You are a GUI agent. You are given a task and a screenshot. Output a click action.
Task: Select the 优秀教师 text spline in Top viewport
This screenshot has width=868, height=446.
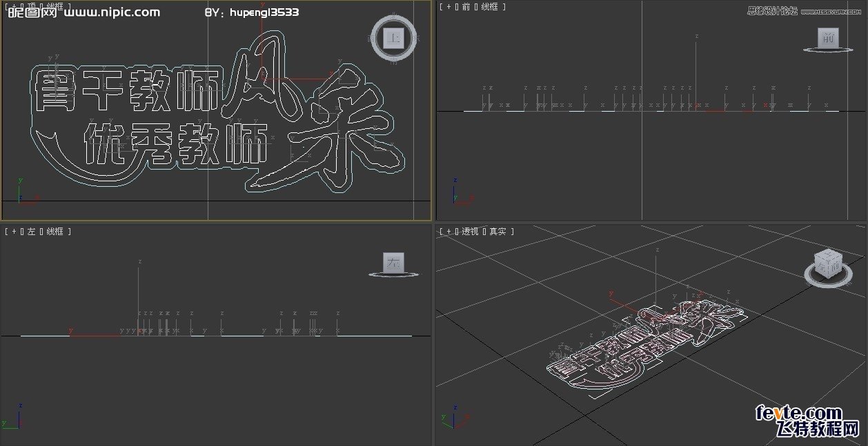(176, 145)
